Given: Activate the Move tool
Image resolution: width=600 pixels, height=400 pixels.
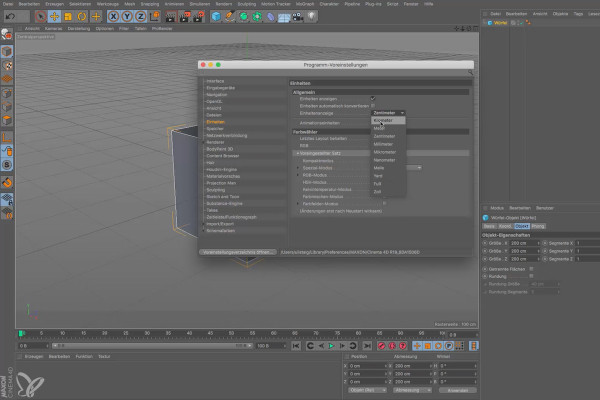Looking at the screenshot, I should (54, 16).
